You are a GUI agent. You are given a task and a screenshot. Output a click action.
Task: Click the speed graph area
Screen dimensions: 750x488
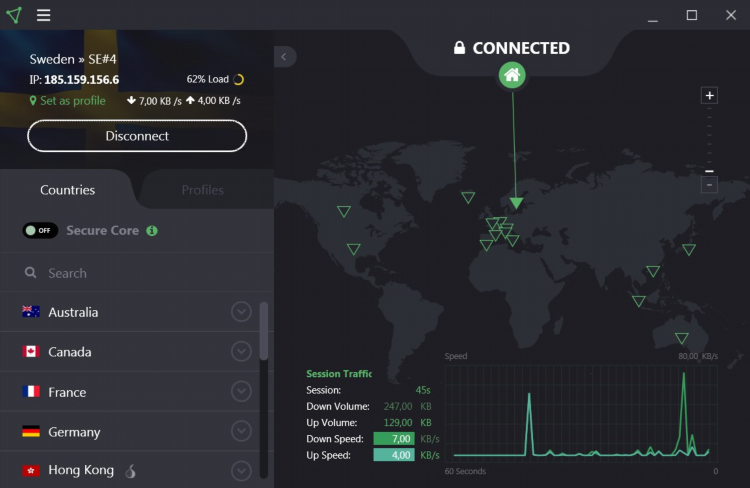tap(581, 413)
